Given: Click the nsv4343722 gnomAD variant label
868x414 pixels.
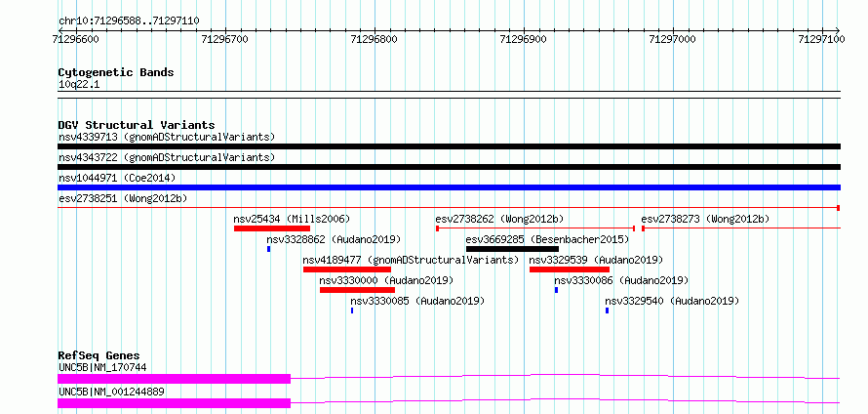Looking at the screenshot, I should coord(167,157).
